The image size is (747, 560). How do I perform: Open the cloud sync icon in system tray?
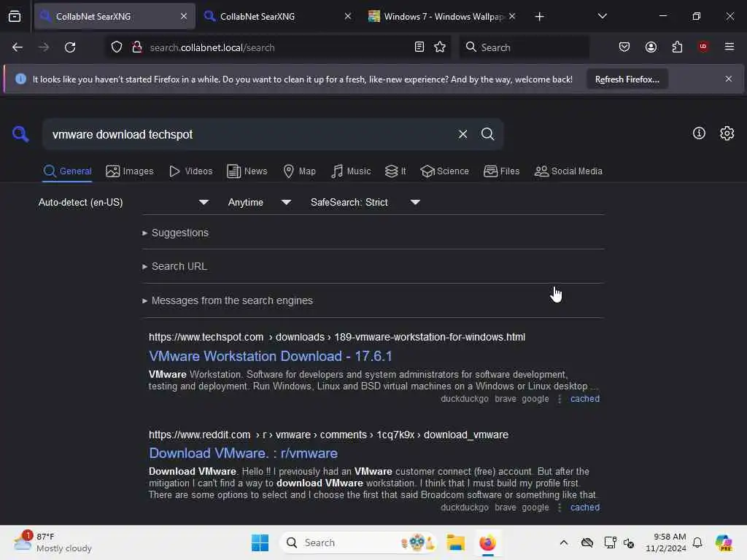click(x=587, y=542)
